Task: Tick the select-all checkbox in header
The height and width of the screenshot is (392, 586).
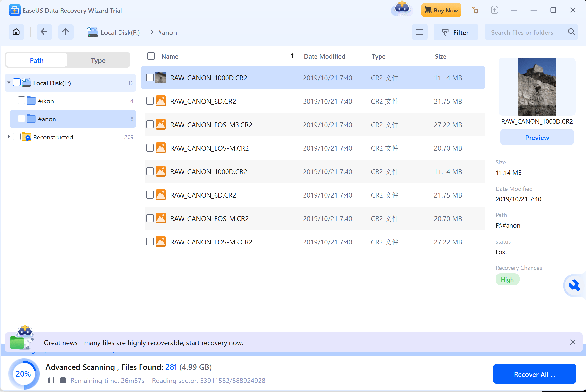Action: pyautogui.click(x=151, y=56)
